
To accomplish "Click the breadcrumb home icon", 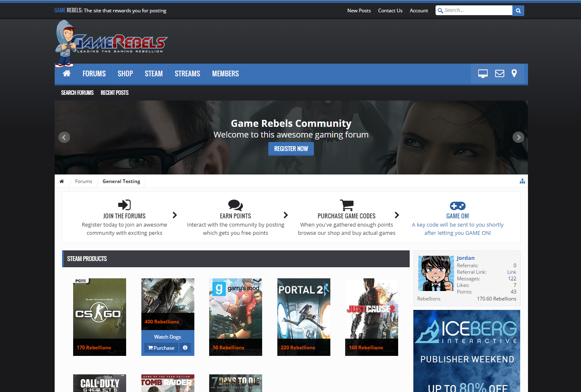I will point(62,181).
